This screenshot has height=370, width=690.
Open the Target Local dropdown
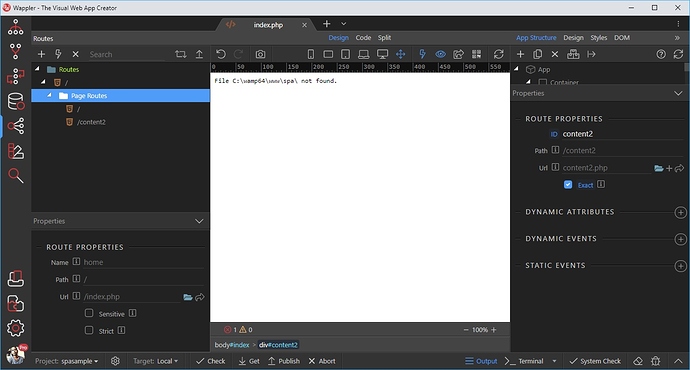pos(156,361)
